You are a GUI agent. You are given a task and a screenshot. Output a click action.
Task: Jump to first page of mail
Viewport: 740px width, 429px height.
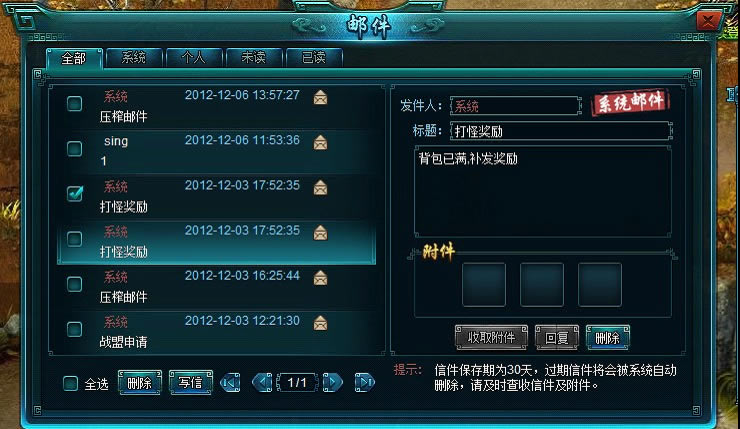click(230, 383)
